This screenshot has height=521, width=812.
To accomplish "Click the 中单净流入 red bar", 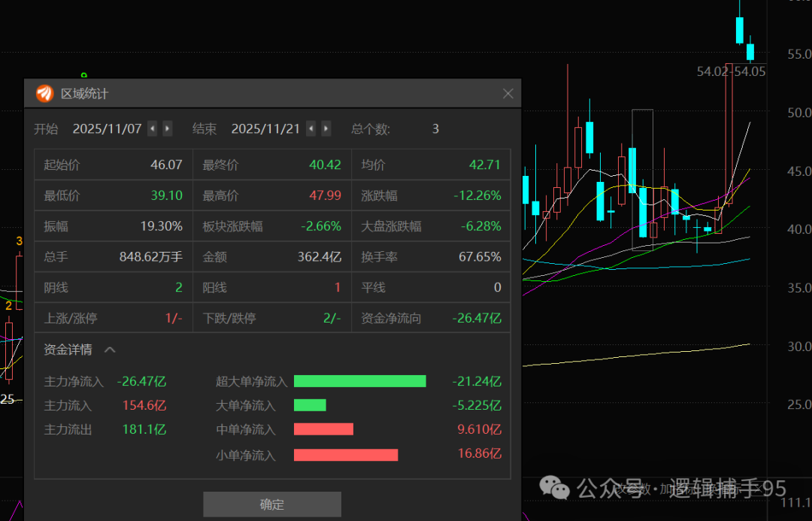I will (x=323, y=429).
